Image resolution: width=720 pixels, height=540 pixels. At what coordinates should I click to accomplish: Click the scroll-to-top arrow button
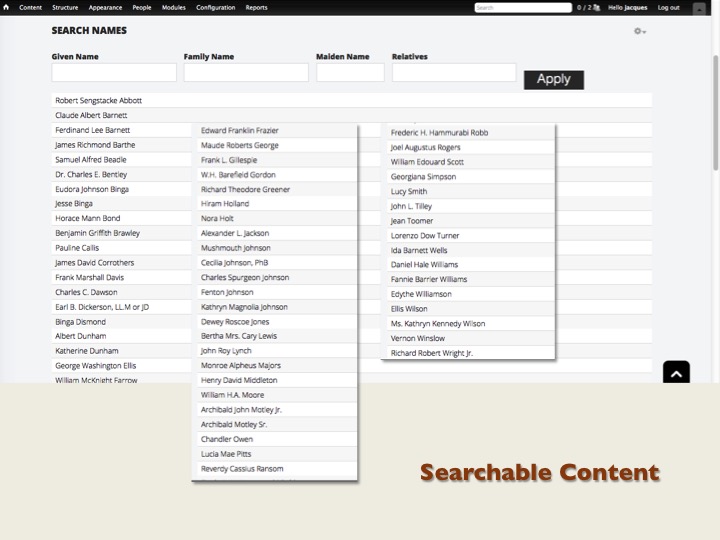click(x=676, y=374)
